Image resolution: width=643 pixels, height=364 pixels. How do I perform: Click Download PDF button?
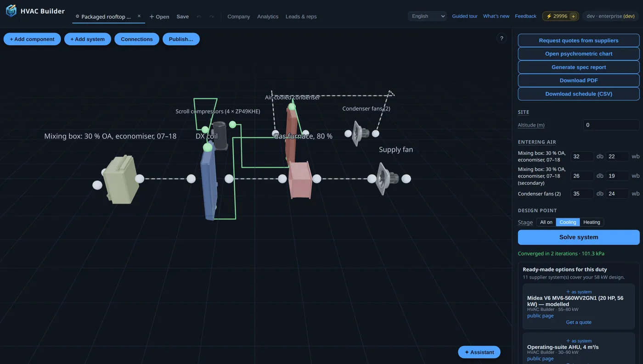579,80
